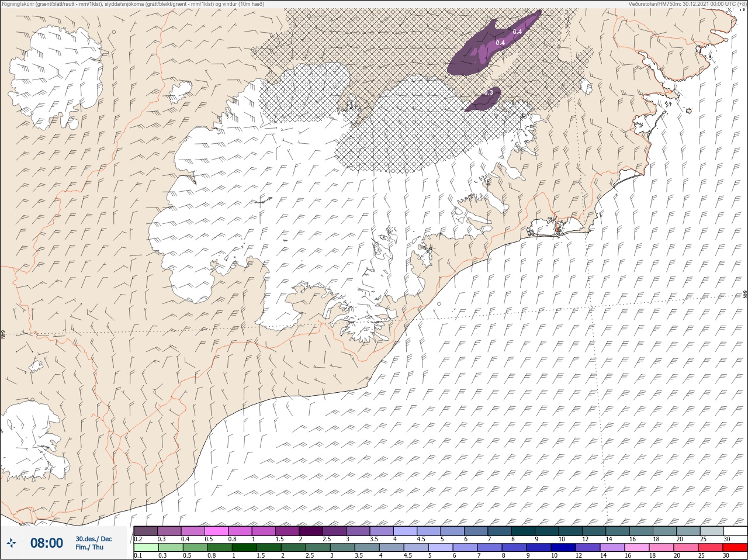The width and height of the screenshot is (748, 560).
Task: Select the navy blue 10 swatch, lower legend
Action: coord(563,548)
